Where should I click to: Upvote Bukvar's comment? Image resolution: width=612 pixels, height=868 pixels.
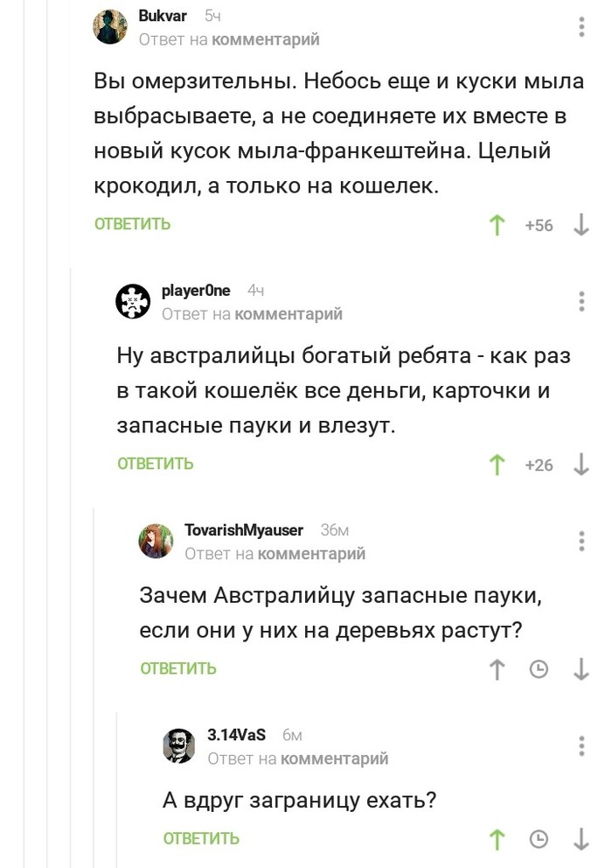[x=497, y=226]
